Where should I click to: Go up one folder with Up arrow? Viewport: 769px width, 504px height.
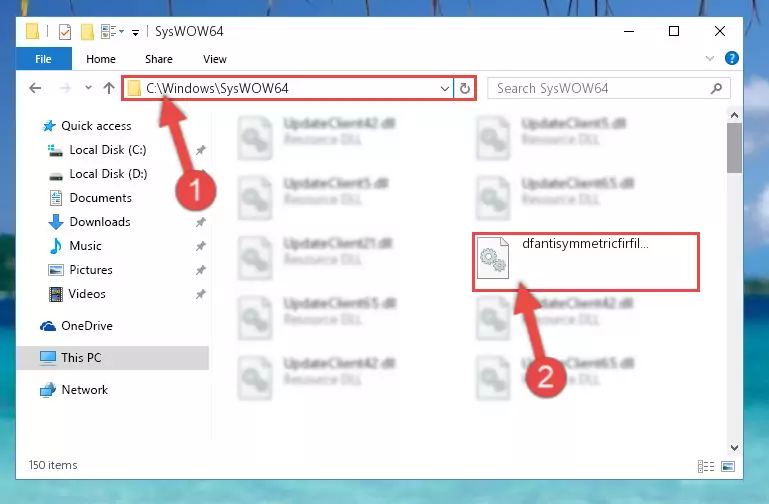[109, 88]
